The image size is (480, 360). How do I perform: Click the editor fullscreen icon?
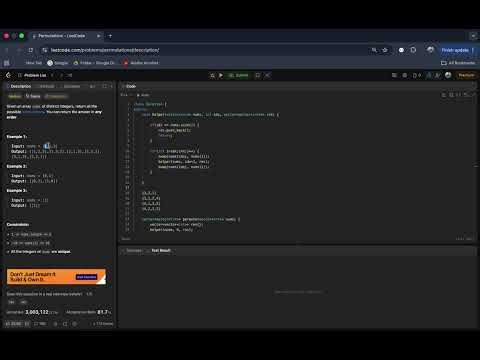474,95
